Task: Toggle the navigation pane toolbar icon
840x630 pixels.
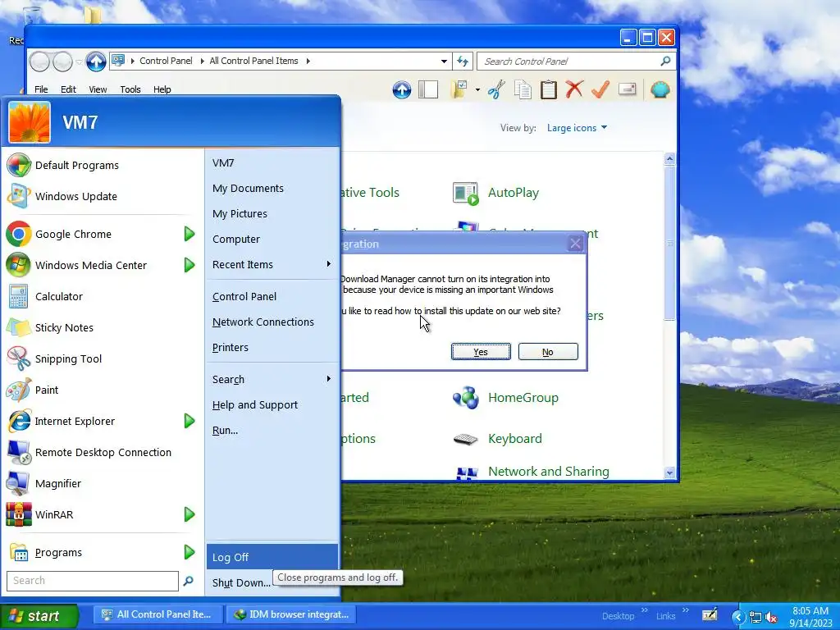Action: 428,89
